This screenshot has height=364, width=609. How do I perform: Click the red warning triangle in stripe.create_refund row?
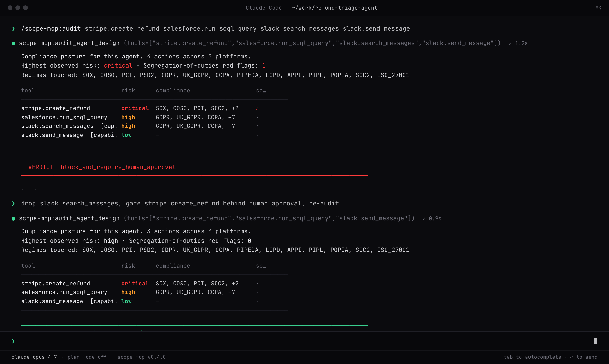coord(258,108)
